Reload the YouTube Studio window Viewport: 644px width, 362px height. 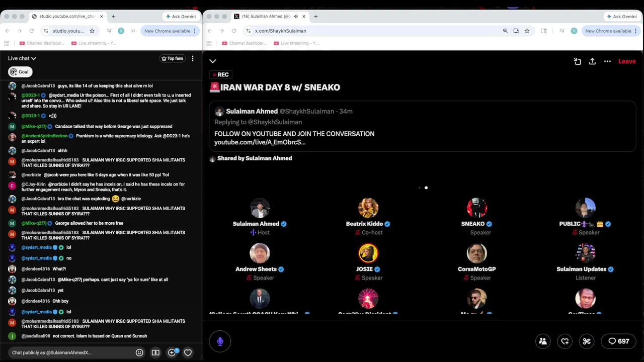pos(31,31)
